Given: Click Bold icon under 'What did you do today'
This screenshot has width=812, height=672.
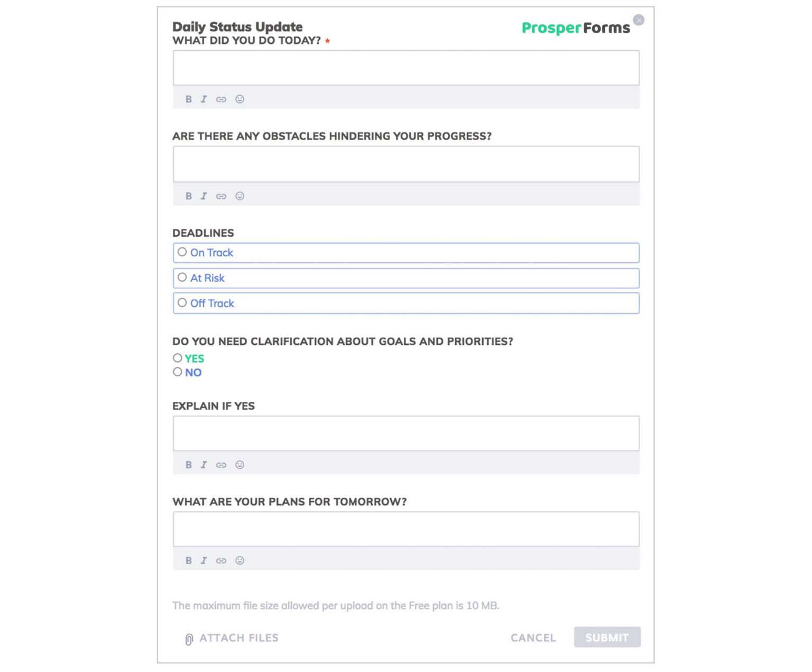Looking at the screenshot, I should tap(189, 99).
